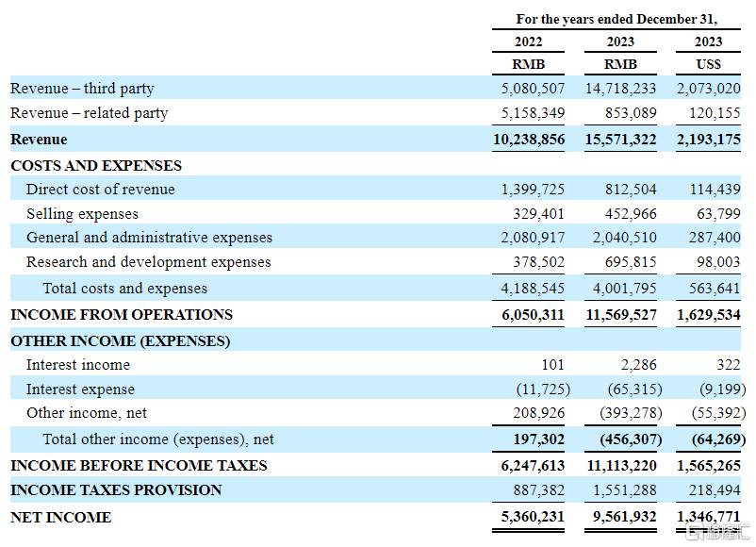Viewport: 756px width, 547px height.
Task: Click the 'Direct cost of revenue' label
Action: pos(100,190)
